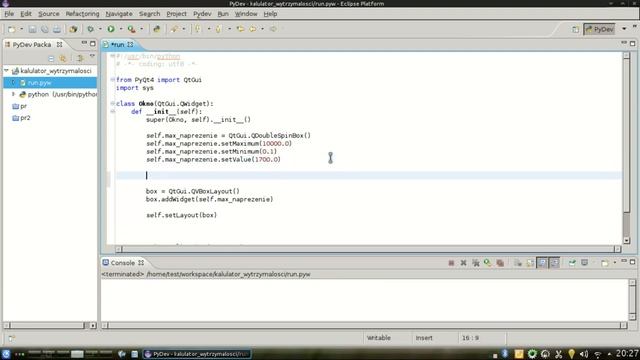Go back with yellow Back arrow icon
Screen dimensions: 640x360
point(253,29)
